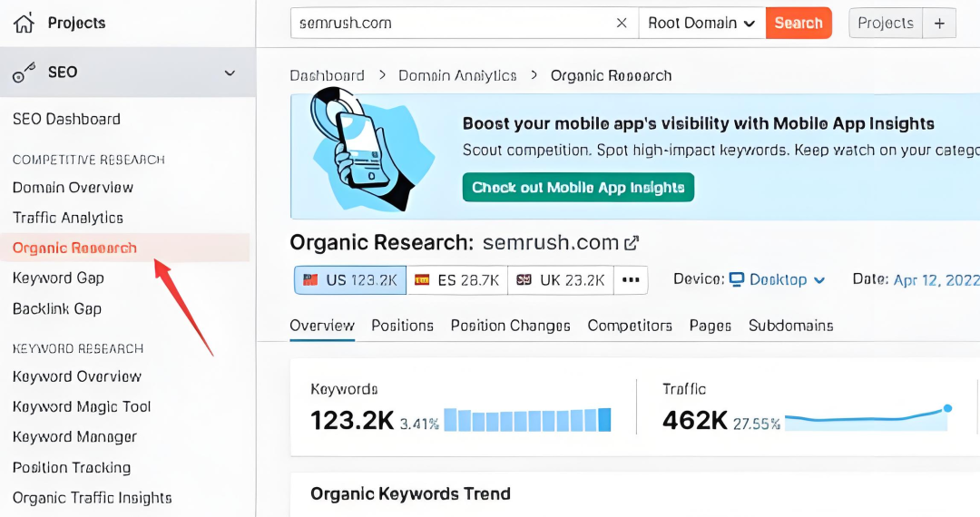The height and width of the screenshot is (517, 980).
Task: Click the orange Search button
Action: [x=799, y=23]
